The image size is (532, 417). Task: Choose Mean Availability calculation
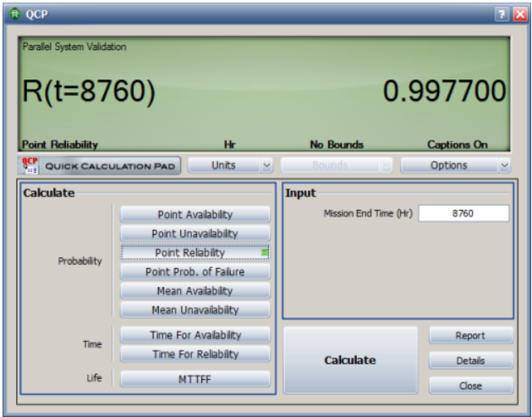[x=195, y=291]
